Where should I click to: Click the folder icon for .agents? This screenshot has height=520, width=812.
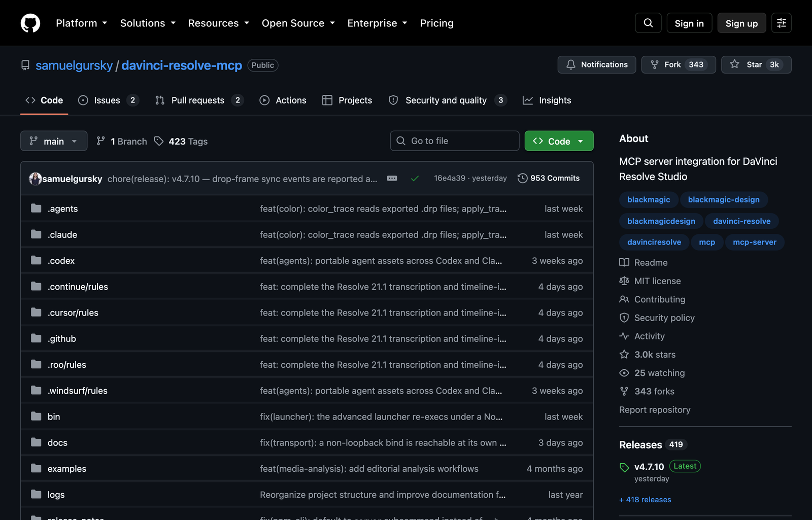[36, 209]
